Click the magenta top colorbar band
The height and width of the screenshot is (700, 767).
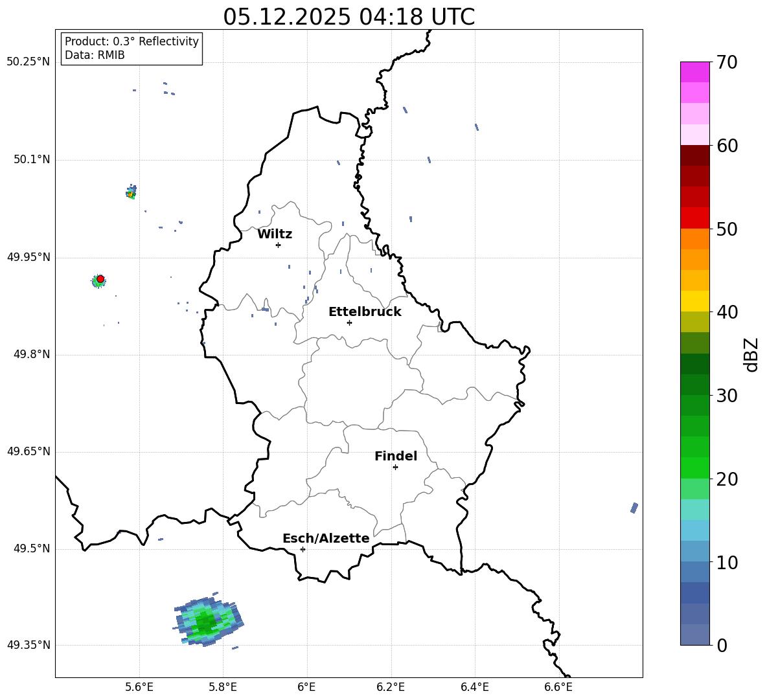point(694,72)
